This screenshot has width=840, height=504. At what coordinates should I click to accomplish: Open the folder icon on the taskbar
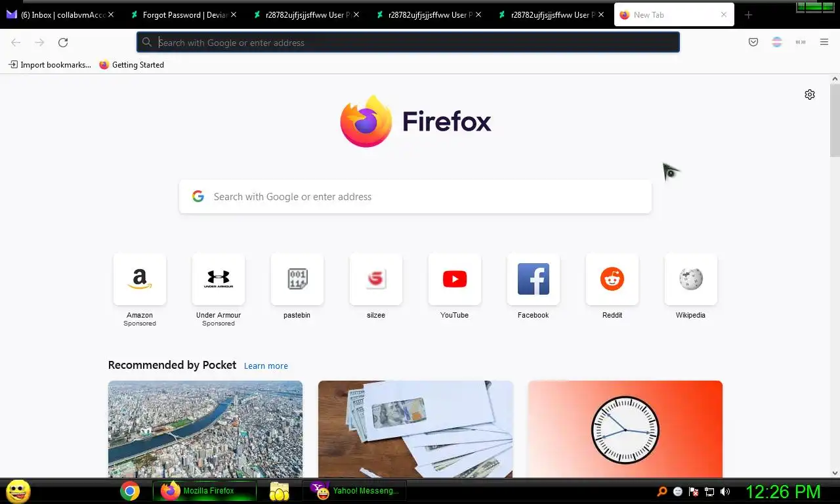point(279,491)
